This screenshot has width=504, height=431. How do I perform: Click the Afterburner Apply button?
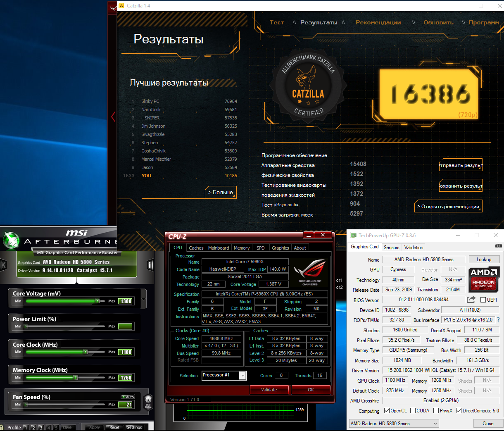[94, 427]
